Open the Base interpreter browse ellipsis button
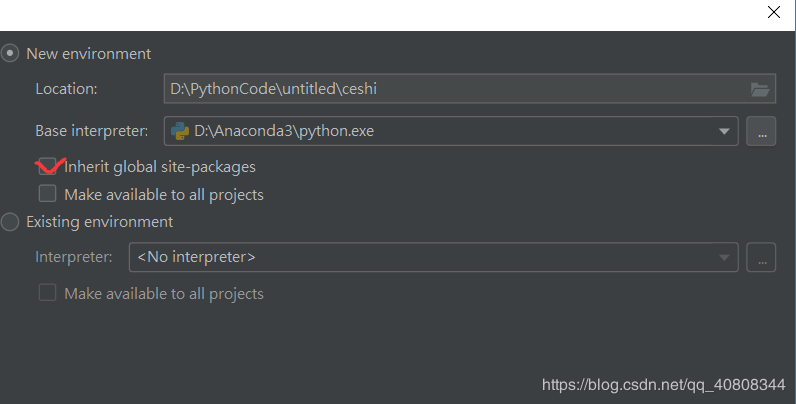The height and width of the screenshot is (404, 796). 761,131
